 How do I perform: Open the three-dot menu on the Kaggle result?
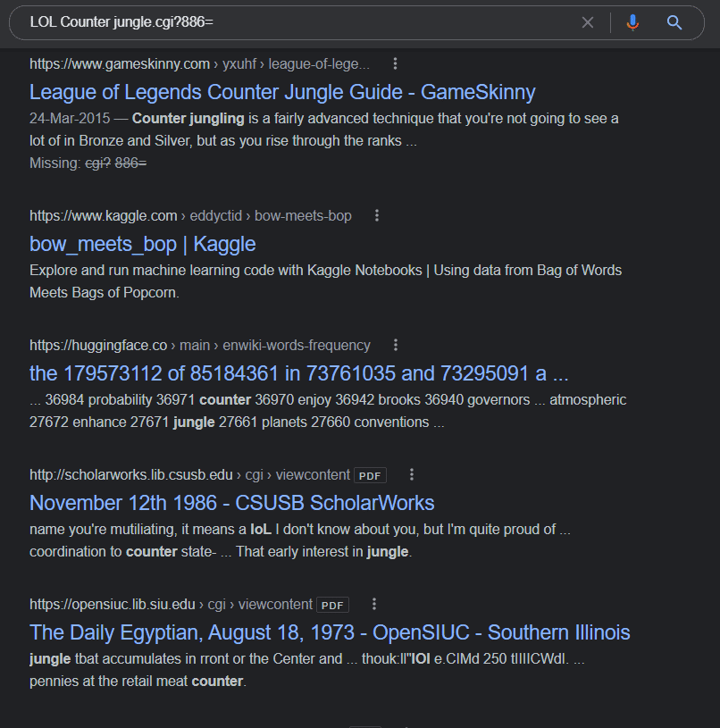[376, 215]
